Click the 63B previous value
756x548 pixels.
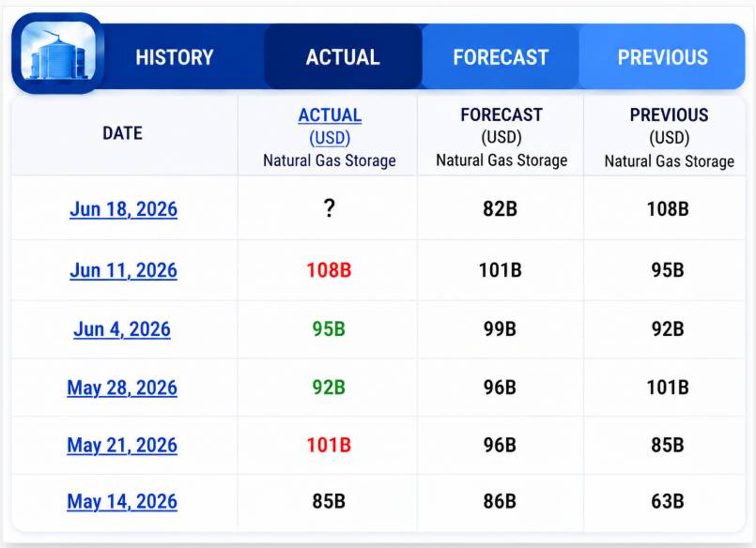668,501
